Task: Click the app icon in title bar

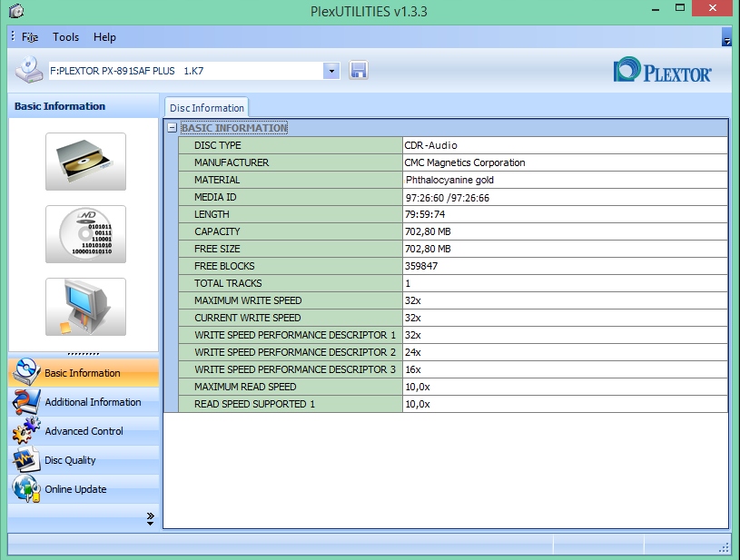Action: [13, 12]
